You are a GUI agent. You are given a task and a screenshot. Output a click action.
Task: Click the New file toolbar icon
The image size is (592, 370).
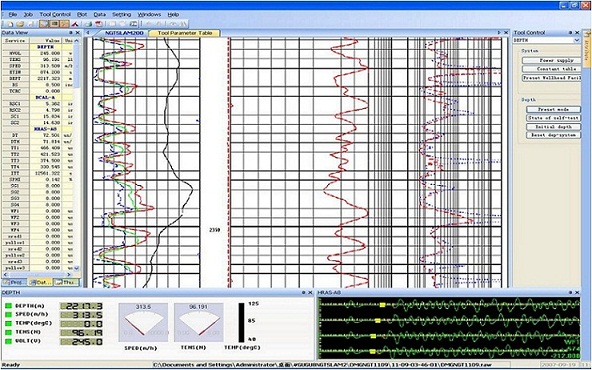(10, 24)
